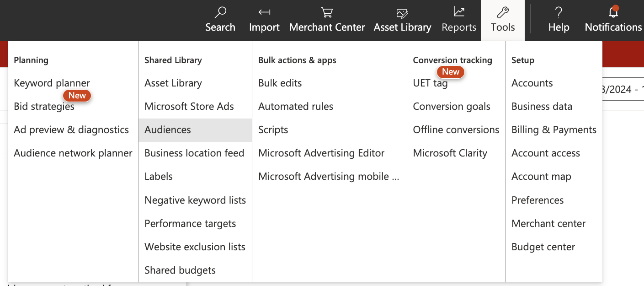Open Account map
Image resolution: width=644 pixels, height=286 pixels.
[541, 176]
